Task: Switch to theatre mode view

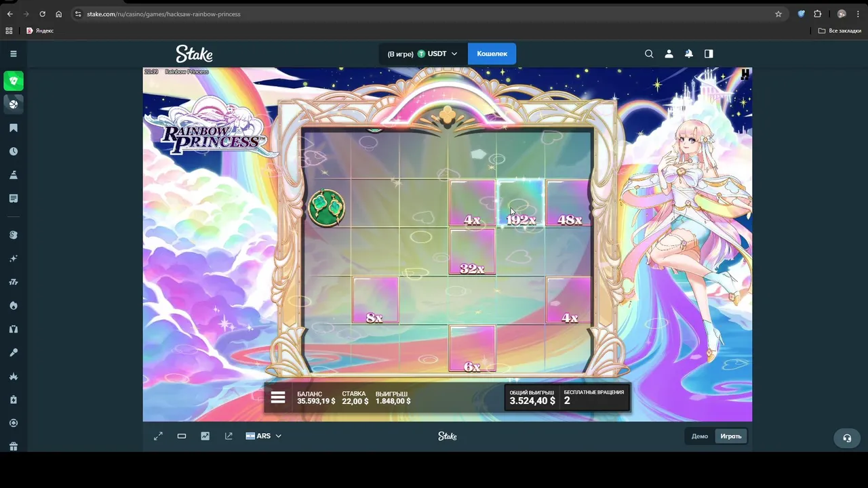Action: (182, 436)
